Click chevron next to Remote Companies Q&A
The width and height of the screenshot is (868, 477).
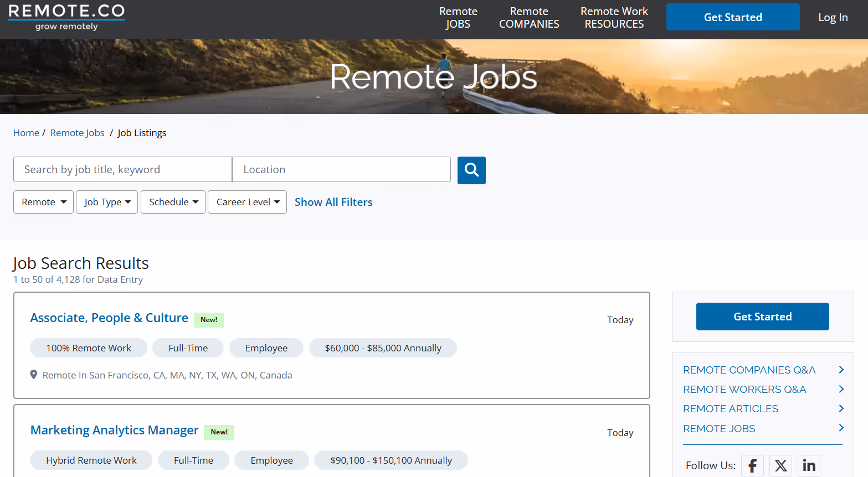841,370
